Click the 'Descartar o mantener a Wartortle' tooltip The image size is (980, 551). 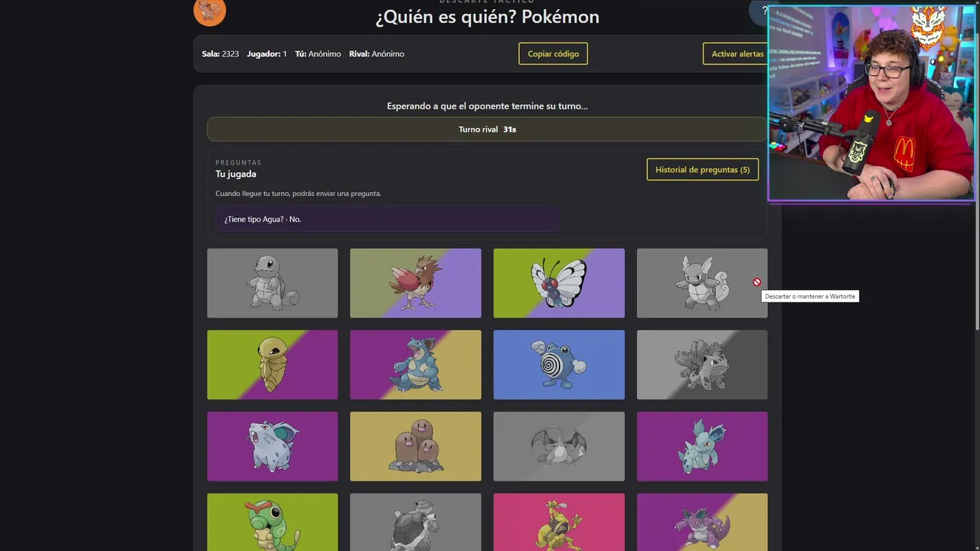[810, 296]
